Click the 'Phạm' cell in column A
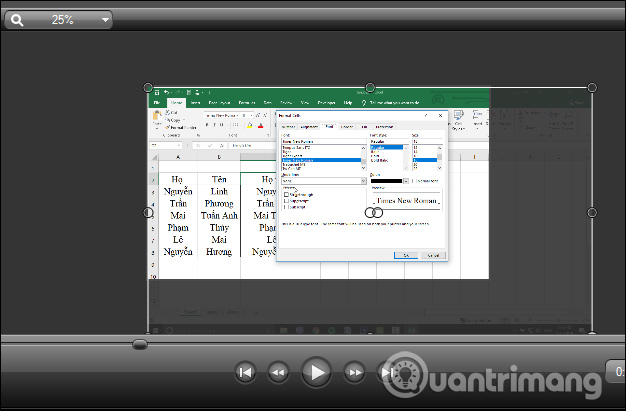 178,228
